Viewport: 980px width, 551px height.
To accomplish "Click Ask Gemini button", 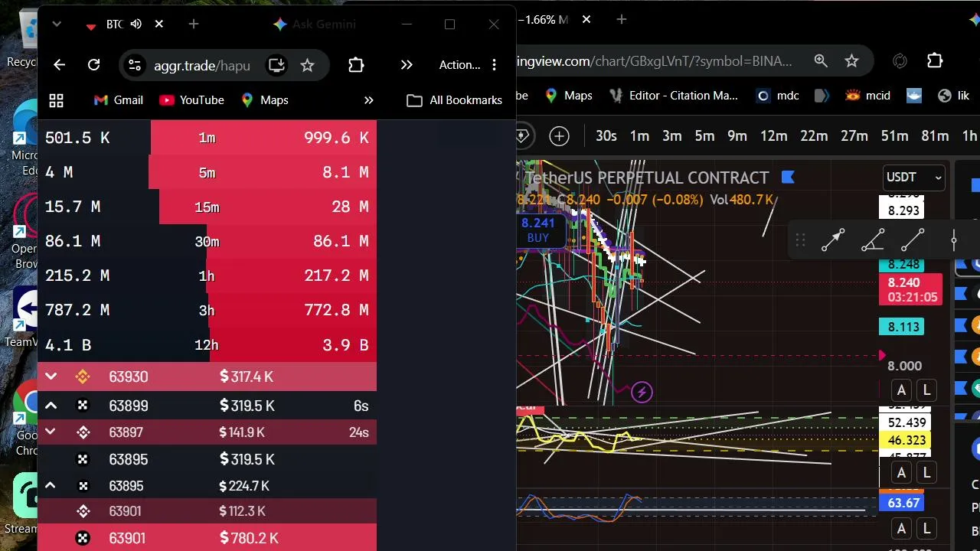I will tap(314, 24).
